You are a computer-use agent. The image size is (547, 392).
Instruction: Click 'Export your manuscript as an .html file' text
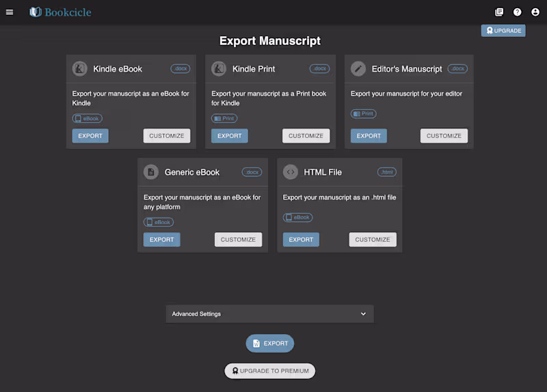tap(339, 197)
